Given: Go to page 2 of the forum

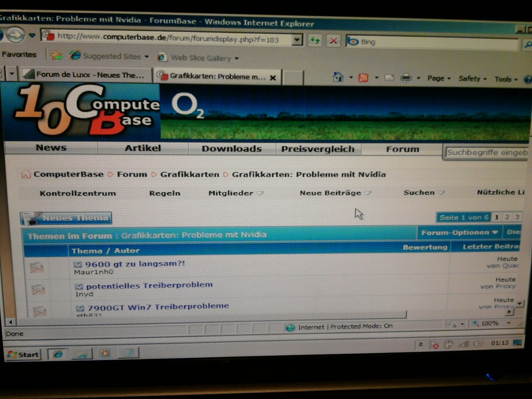Looking at the screenshot, I should pos(507,217).
